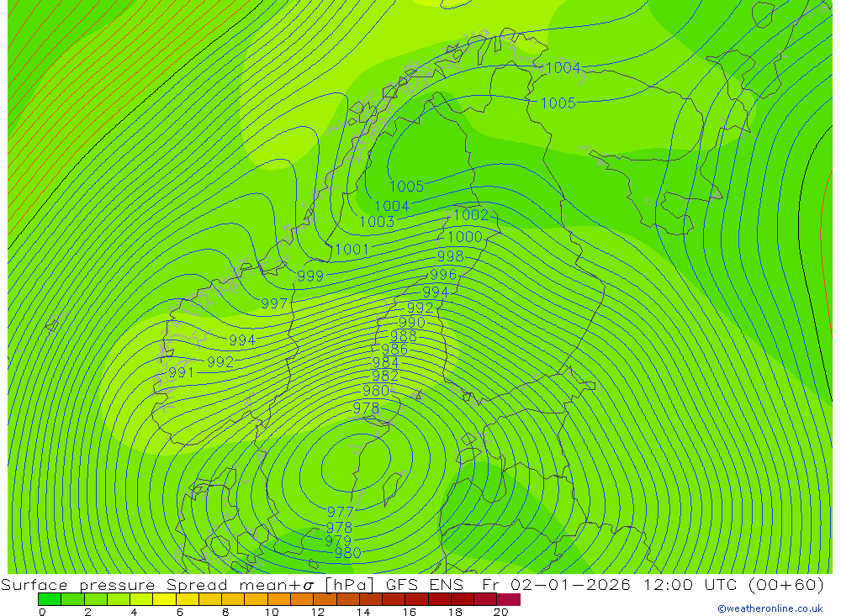The image size is (841, 616).
Task: Click the 996 isobar label
Action: click(443, 275)
